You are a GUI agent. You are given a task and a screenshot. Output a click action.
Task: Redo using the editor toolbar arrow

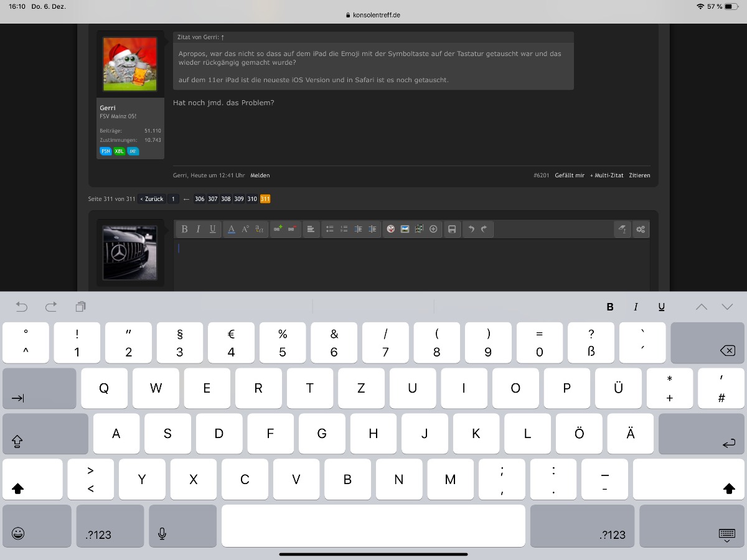pos(485,229)
